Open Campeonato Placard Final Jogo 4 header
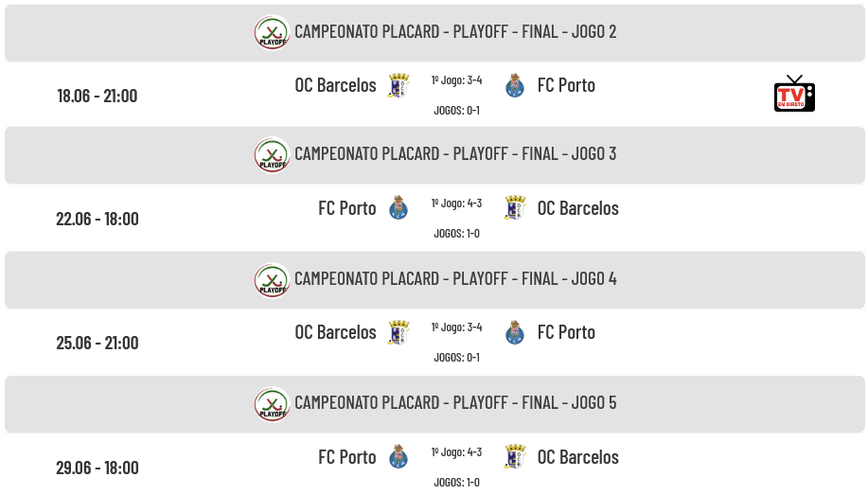Viewport: 868px width, 495px height. point(434,280)
